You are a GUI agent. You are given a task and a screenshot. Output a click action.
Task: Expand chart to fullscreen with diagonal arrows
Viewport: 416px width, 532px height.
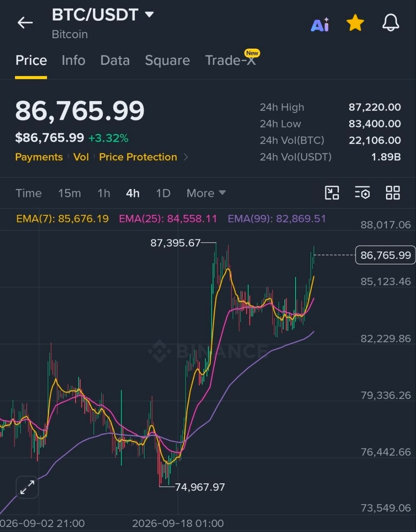27,487
